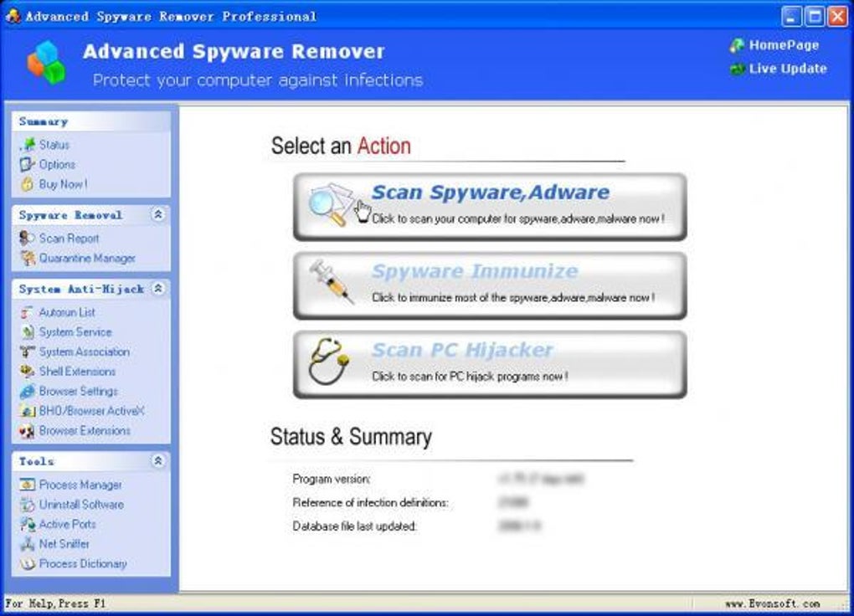Click the Browser Settings globe icon

click(x=28, y=391)
